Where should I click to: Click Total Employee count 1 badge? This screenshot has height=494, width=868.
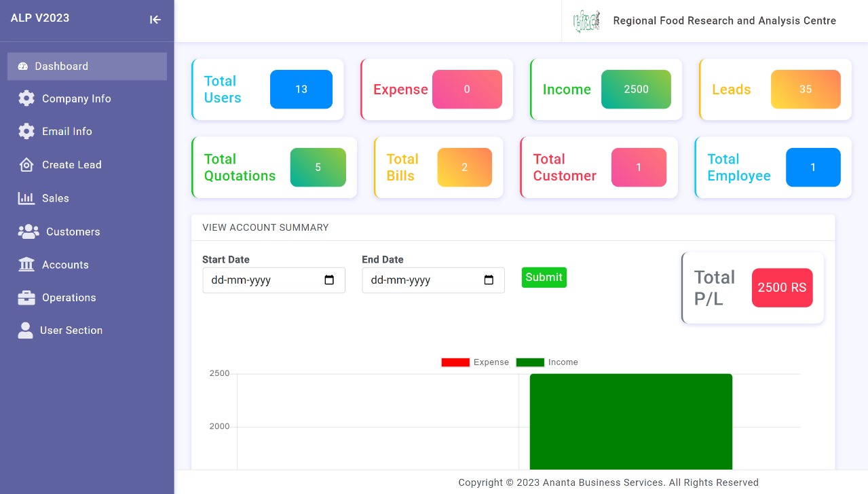coord(813,167)
